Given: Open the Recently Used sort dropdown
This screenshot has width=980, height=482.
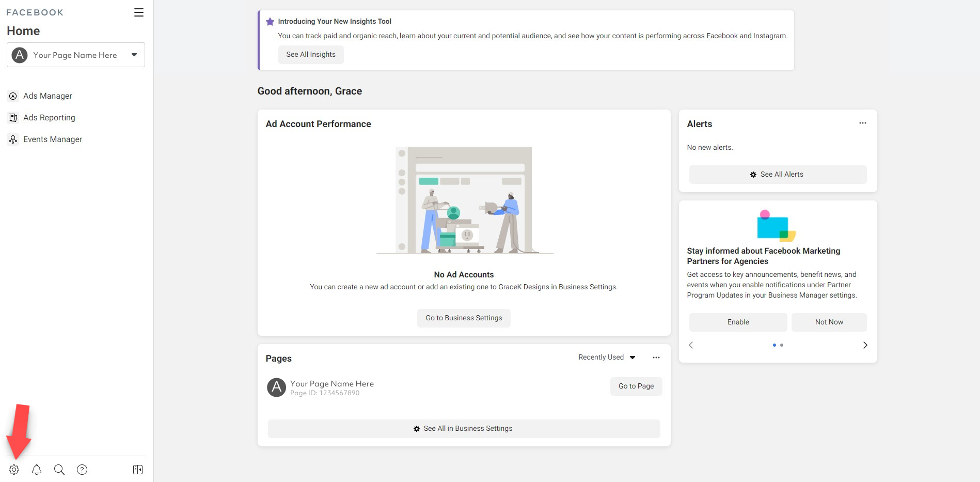Looking at the screenshot, I should pyautogui.click(x=607, y=357).
